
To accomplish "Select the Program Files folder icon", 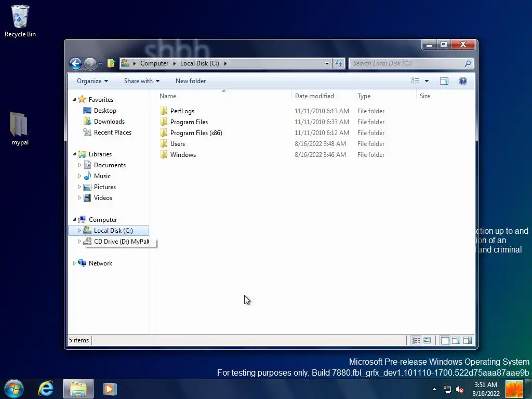I will (164, 122).
